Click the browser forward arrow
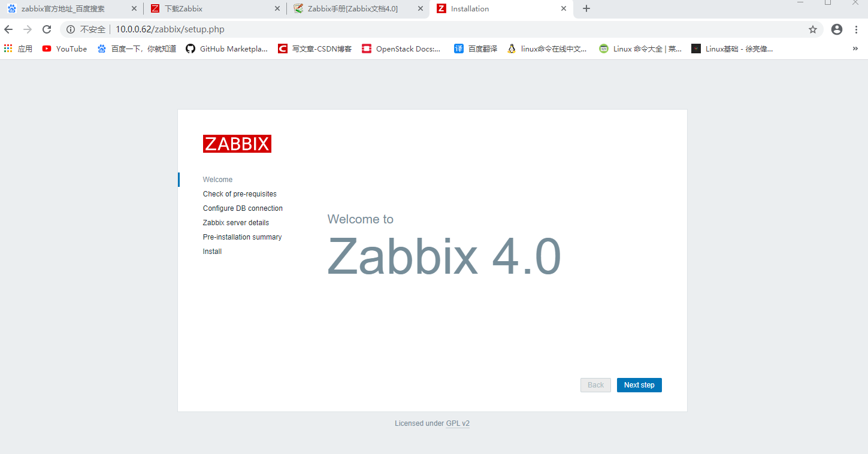This screenshot has width=868, height=454. (28, 29)
